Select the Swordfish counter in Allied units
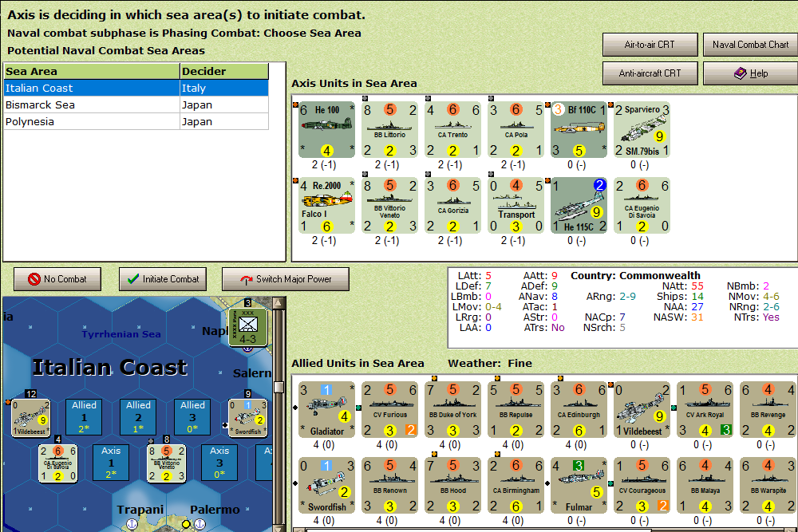 pyautogui.click(x=326, y=486)
